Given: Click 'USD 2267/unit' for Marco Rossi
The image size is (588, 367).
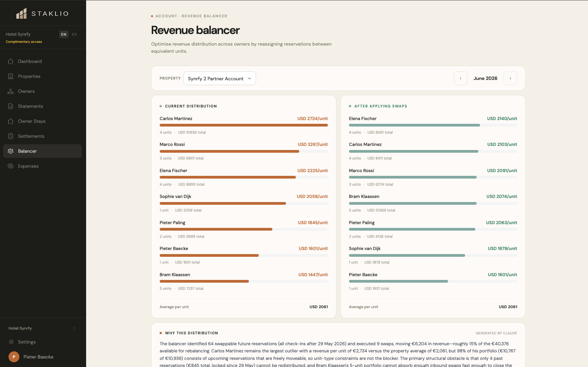Looking at the screenshot, I should tap(313, 144).
